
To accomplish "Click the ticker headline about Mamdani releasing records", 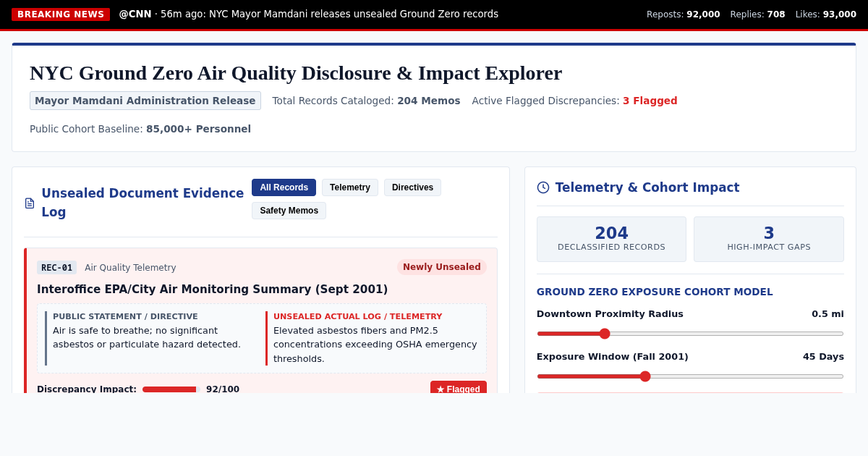I will 354,14.
